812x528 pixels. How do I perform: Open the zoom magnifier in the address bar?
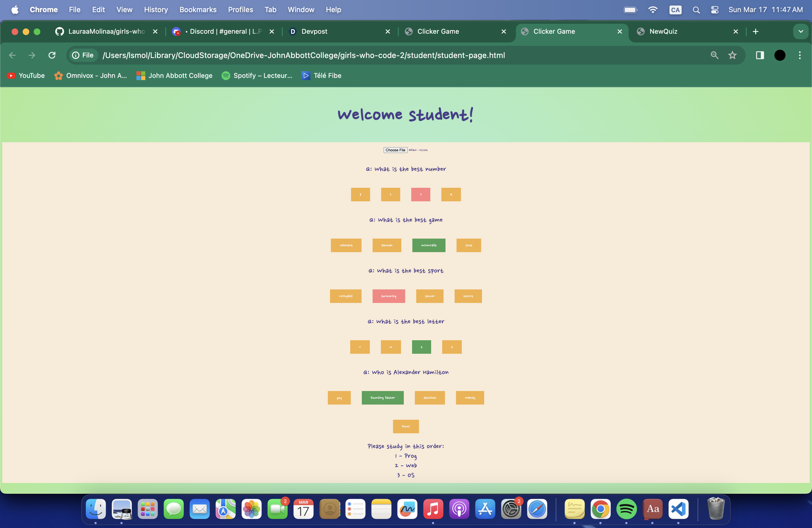(715, 55)
